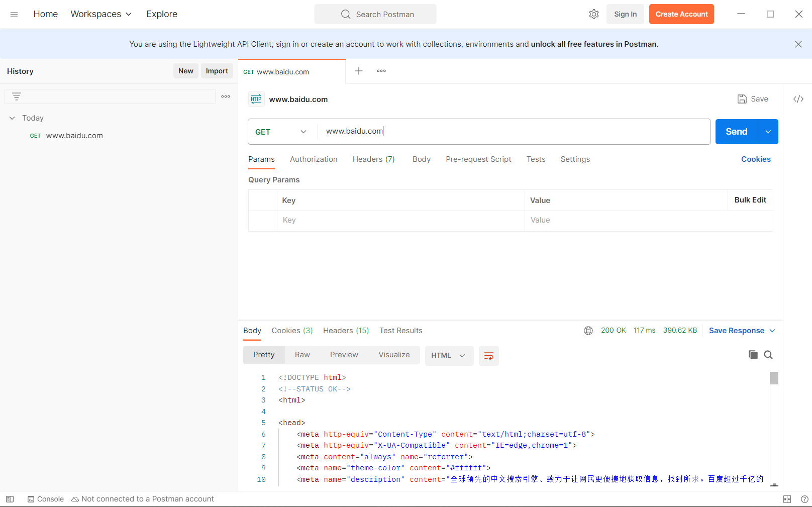Save the www.baidu.com request
812x507 pixels.
point(753,99)
